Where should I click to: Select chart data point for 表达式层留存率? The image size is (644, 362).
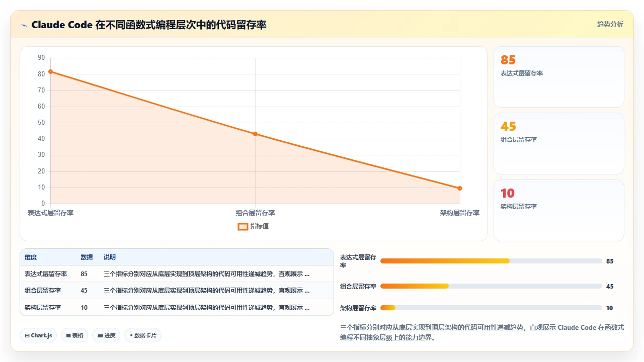tap(50, 71)
